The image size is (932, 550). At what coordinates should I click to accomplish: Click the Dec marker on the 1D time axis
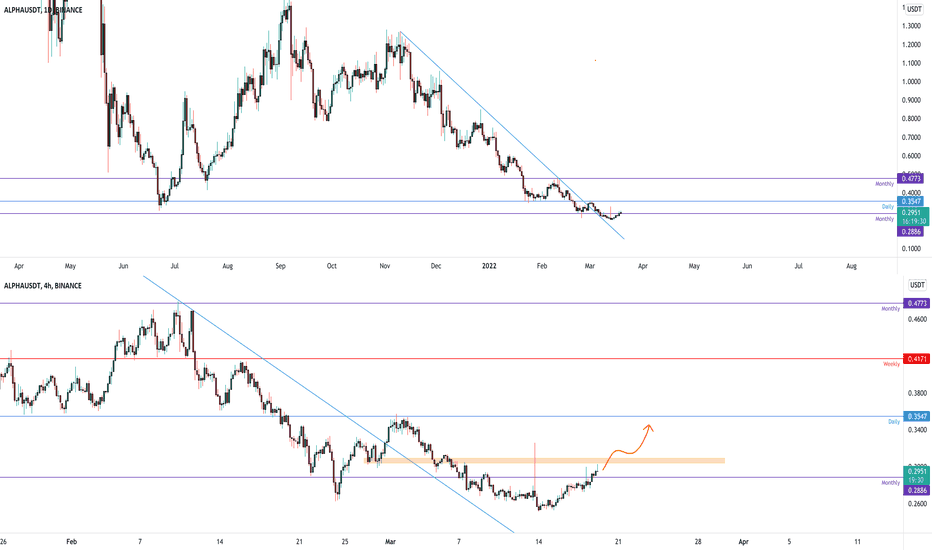(436, 266)
